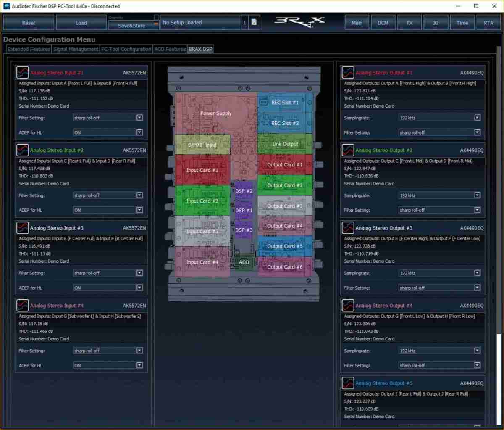Select Output Card #4 in device diagram

coord(285,226)
